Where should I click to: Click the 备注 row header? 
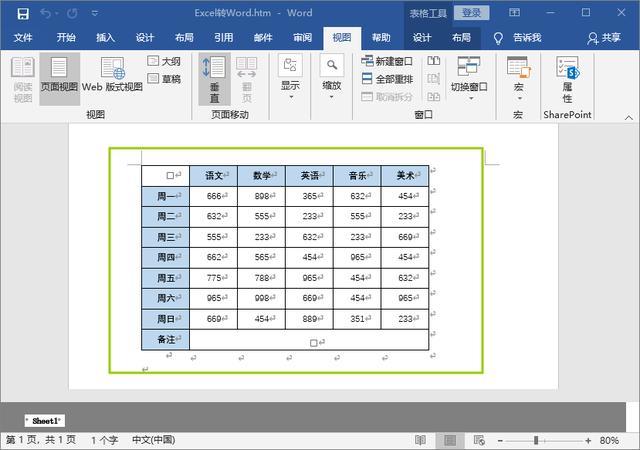166,339
